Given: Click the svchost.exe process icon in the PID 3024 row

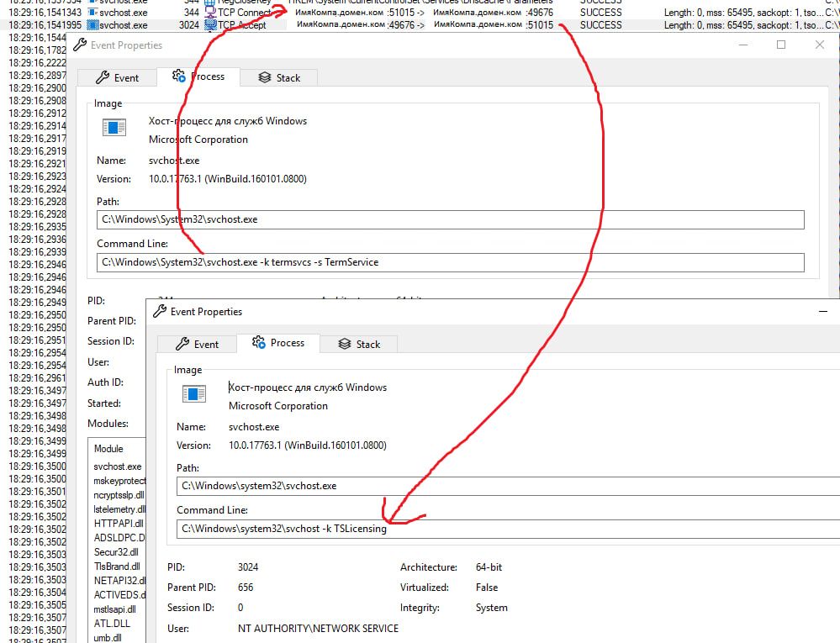Looking at the screenshot, I should pyautogui.click(x=92, y=25).
